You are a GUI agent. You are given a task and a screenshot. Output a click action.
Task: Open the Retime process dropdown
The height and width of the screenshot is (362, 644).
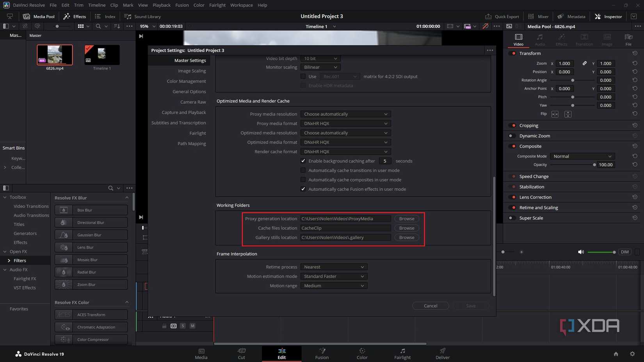pos(334,267)
